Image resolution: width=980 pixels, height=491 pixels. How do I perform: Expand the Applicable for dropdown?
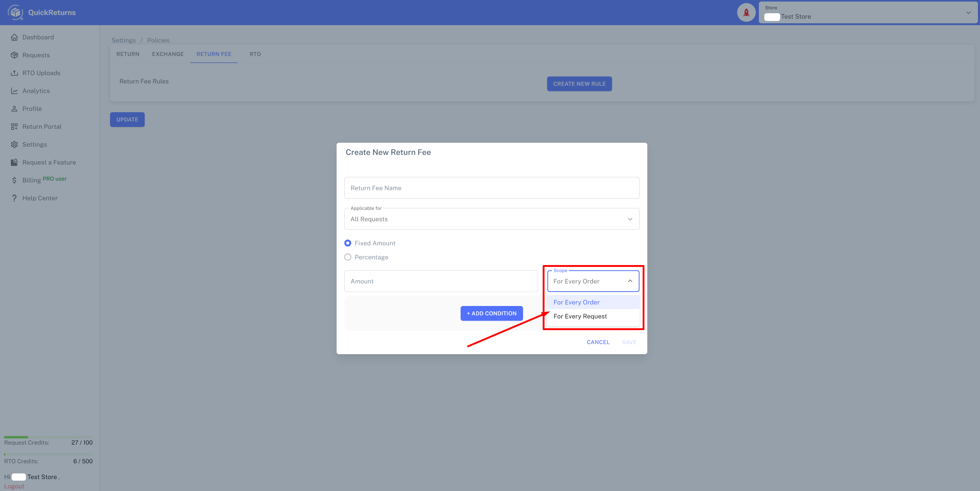[x=491, y=219]
